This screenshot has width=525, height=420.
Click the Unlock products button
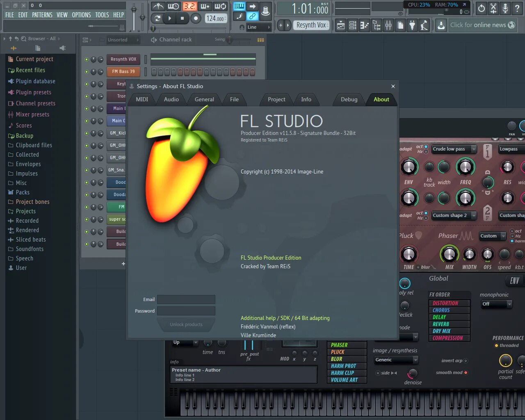tap(186, 325)
